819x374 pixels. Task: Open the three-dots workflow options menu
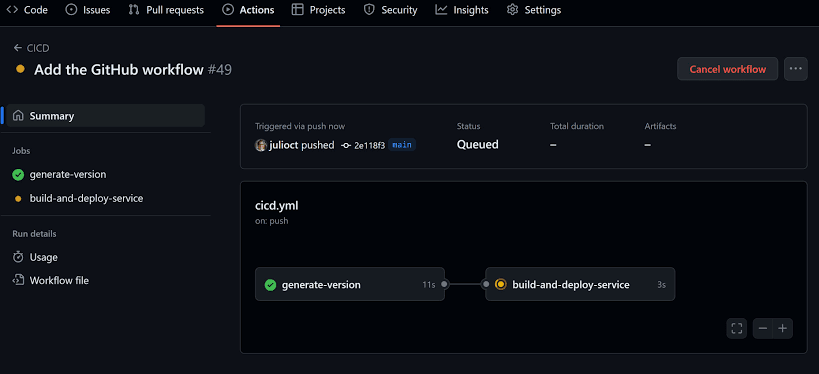click(795, 69)
